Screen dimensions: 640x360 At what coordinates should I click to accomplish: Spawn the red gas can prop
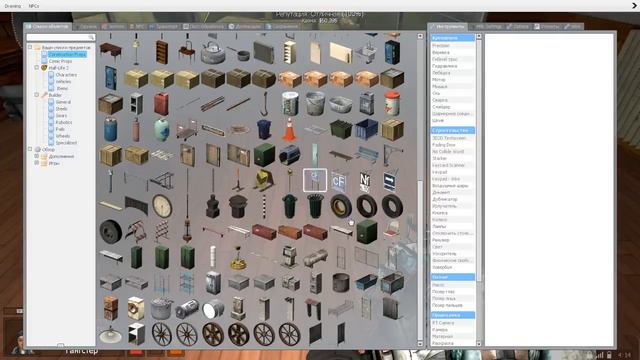pos(162,104)
